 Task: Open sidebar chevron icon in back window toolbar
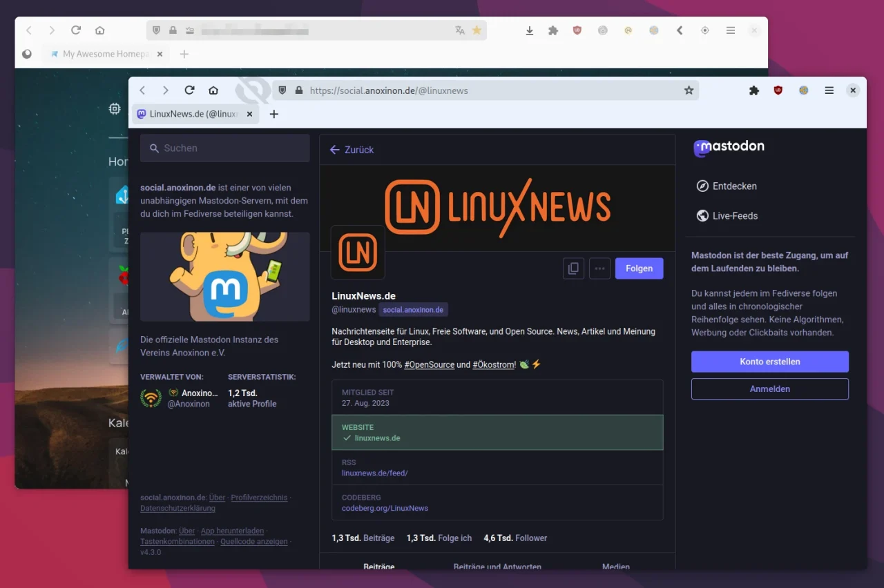(x=680, y=30)
